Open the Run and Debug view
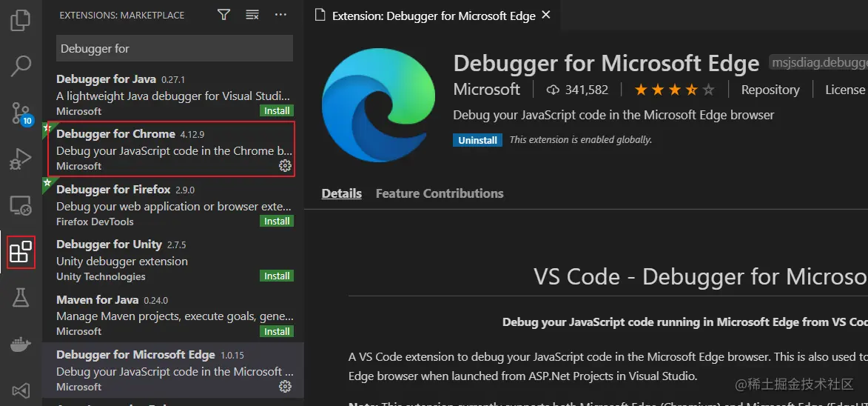The width and height of the screenshot is (868, 406). point(21,159)
